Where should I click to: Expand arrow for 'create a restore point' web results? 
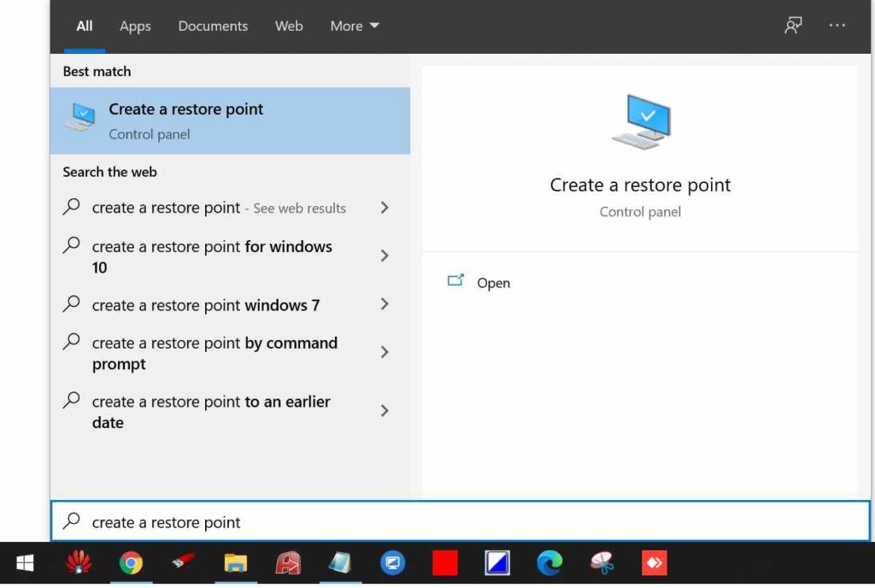coord(385,208)
